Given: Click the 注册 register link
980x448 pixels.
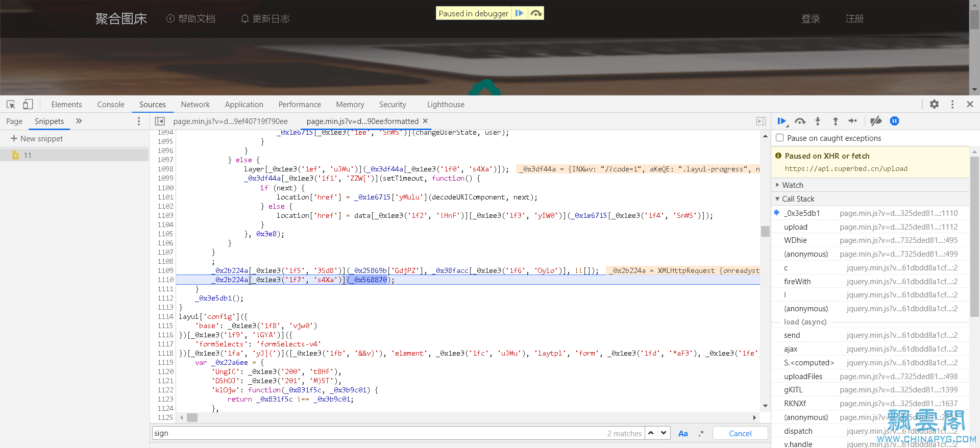Looking at the screenshot, I should pyautogui.click(x=854, y=19).
